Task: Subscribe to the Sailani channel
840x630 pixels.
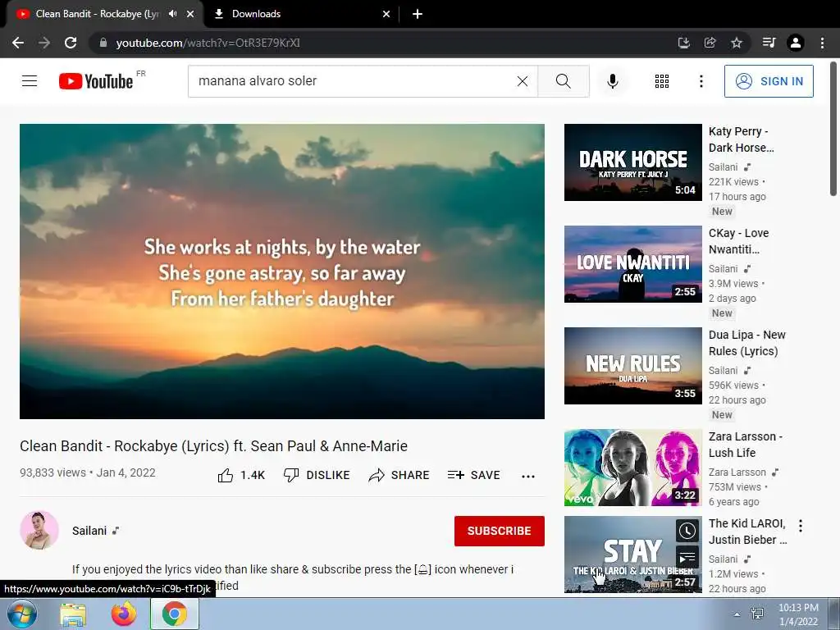Action: pos(500,531)
